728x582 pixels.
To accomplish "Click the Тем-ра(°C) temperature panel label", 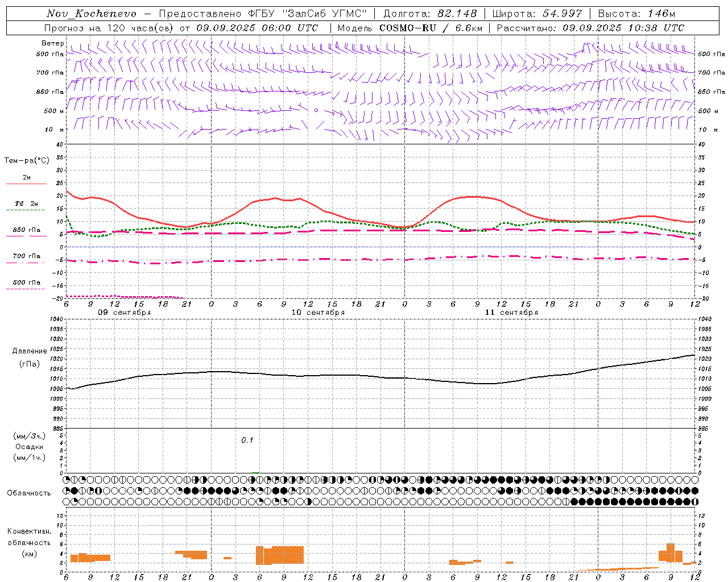I will coord(27,161).
